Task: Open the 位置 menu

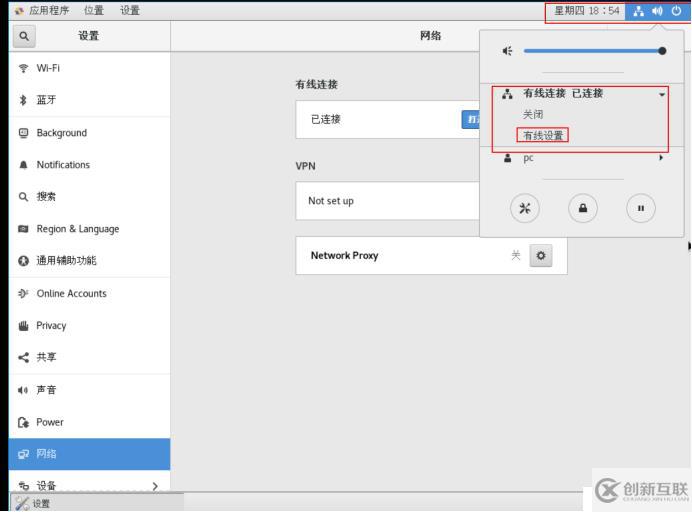Action: (94, 11)
